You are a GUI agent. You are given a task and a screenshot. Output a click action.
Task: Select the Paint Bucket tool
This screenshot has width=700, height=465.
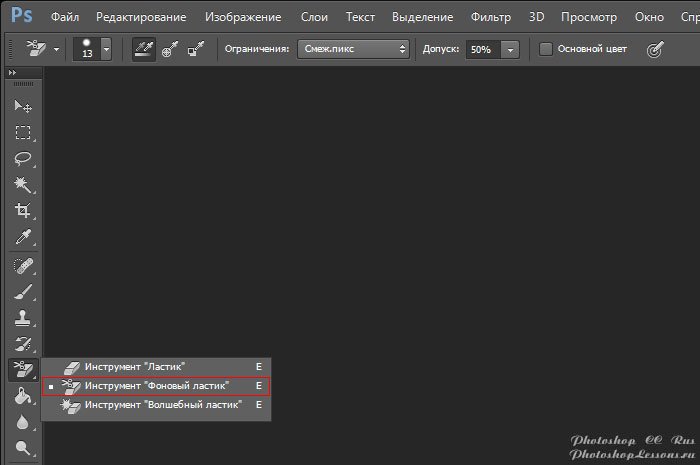(22, 397)
